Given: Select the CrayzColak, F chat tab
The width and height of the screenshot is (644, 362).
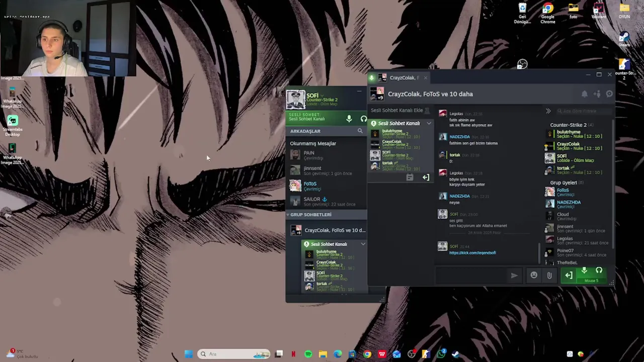Looking at the screenshot, I should (x=400, y=77).
